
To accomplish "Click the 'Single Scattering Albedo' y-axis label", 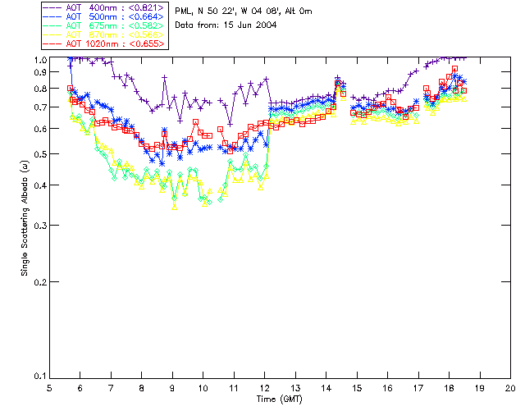I will (x=25, y=218).
